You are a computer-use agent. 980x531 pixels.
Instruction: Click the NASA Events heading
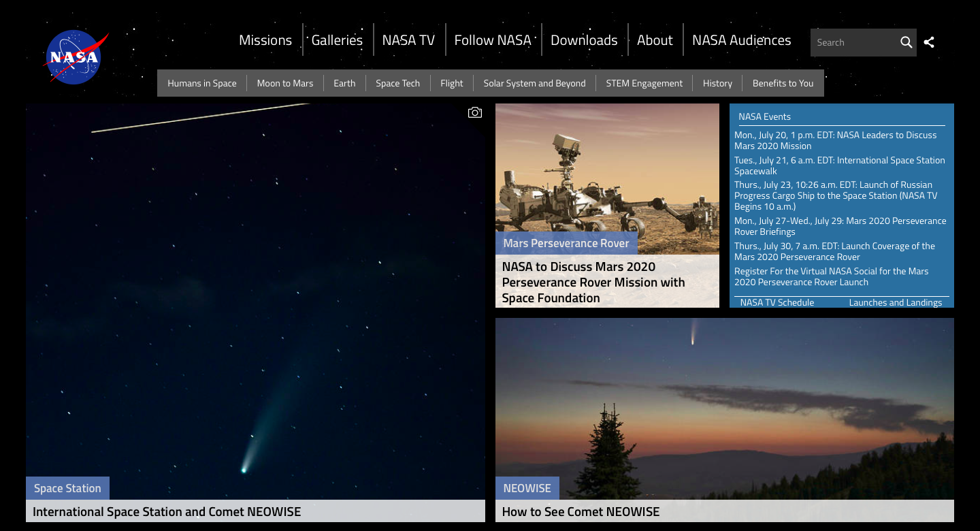tap(765, 116)
